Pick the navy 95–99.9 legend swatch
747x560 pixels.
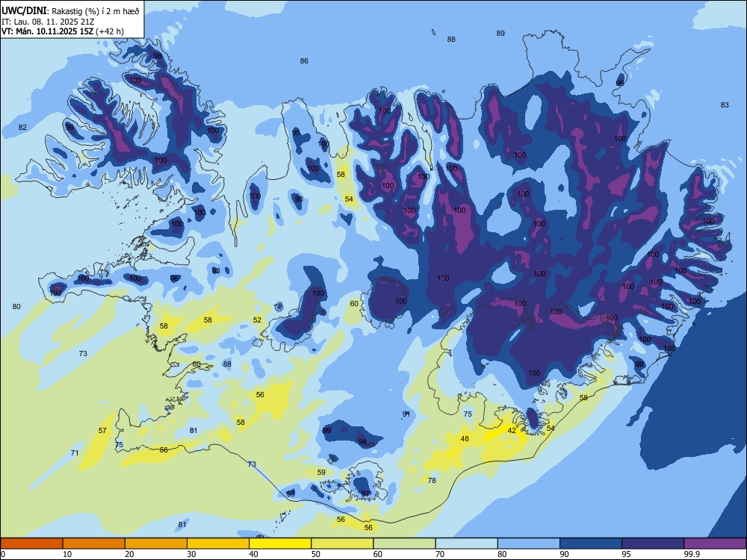click(653, 544)
